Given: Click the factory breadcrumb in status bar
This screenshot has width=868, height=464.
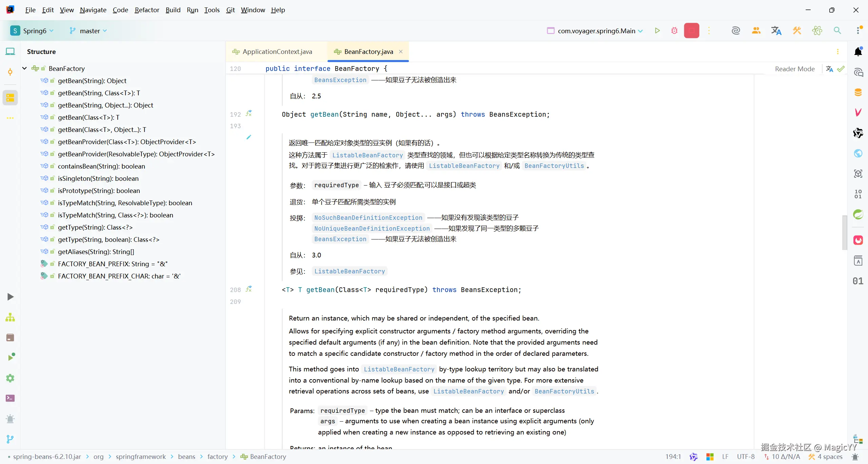Looking at the screenshot, I should (x=217, y=457).
